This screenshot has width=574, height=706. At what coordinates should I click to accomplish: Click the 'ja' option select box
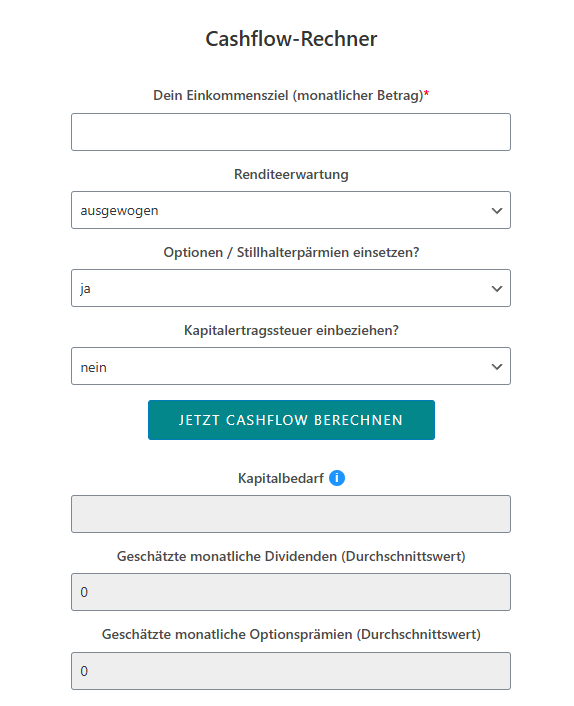291,288
